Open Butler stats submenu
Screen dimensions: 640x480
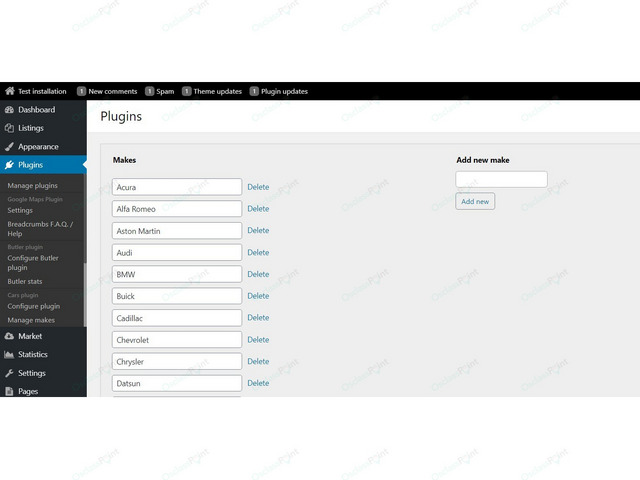[25, 282]
